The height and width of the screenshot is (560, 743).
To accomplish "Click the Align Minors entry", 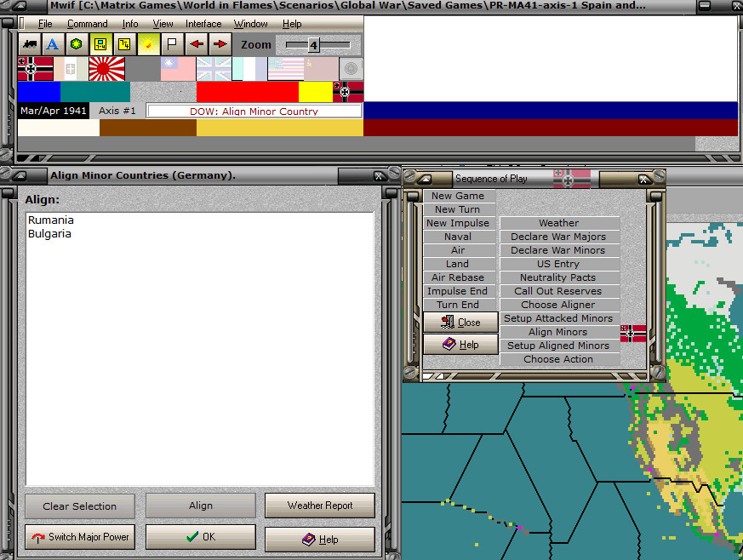I will 559,332.
